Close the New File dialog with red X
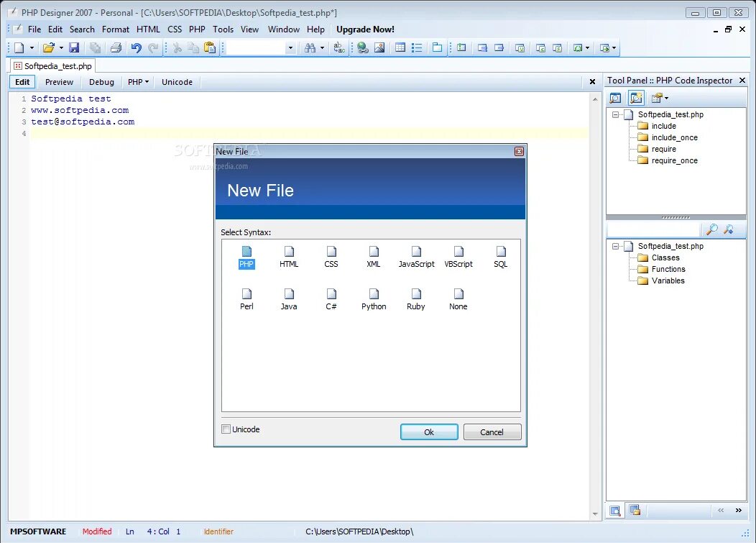This screenshot has height=543, width=756. [520, 152]
